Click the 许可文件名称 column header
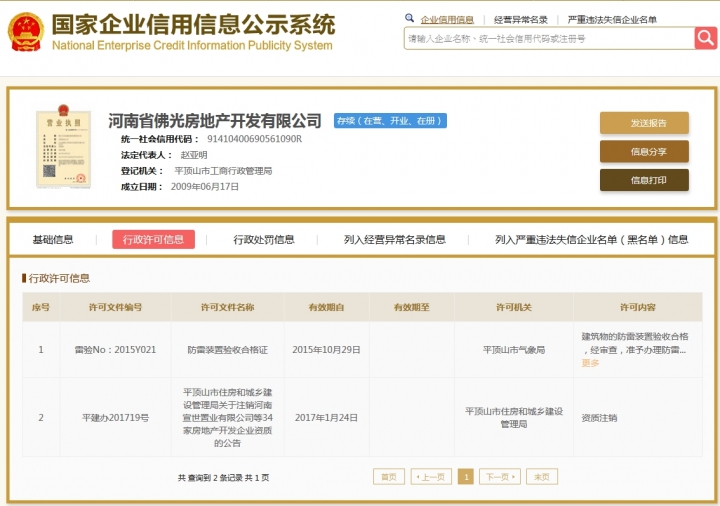The image size is (720, 506). 227,307
